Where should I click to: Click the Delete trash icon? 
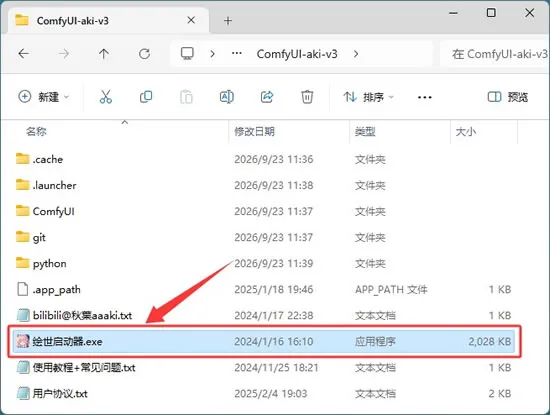pos(307,97)
